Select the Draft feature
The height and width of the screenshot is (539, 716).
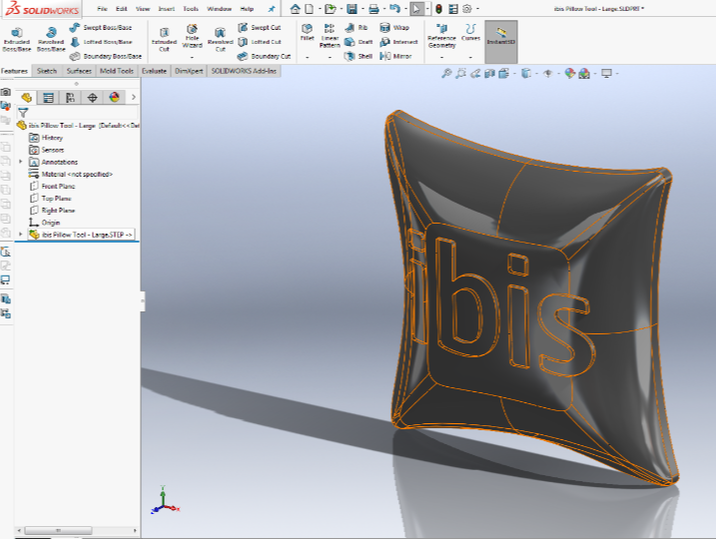[358, 42]
